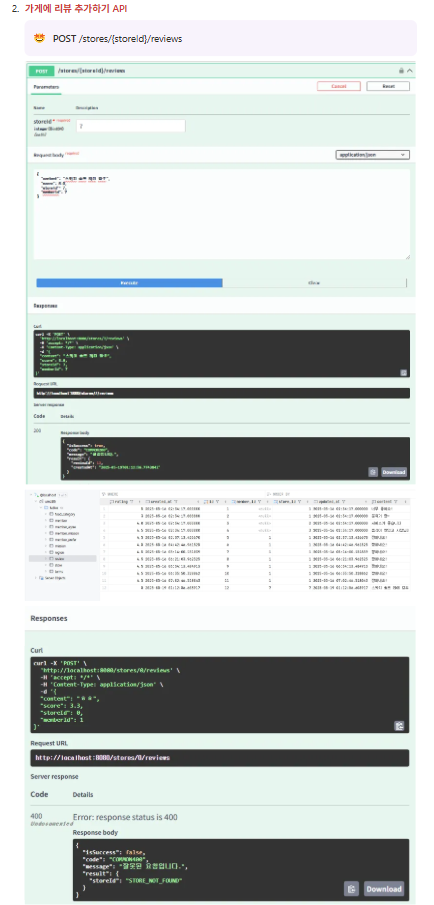The image size is (434, 905).
Task: Click the blue Execute button
Action: click(x=129, y=283)
